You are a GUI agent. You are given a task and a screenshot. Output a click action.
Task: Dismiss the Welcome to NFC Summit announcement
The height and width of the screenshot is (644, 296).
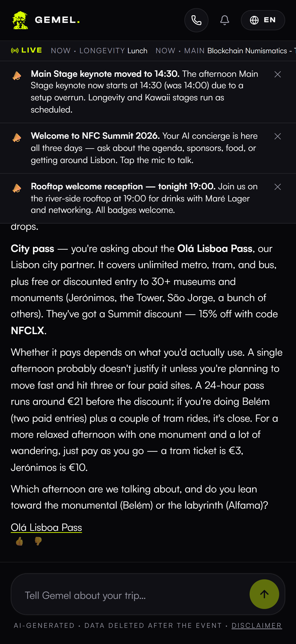pos(278,136)
